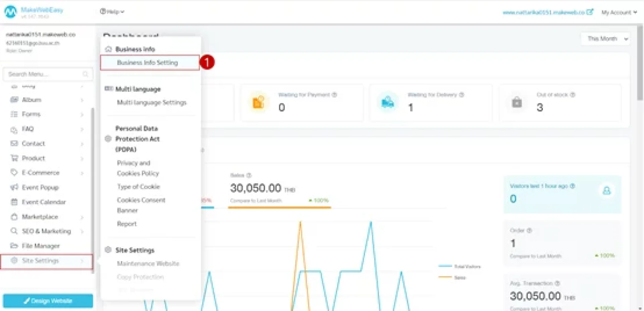Click the Search Menu input field
644x311 pixels.
(44, 74)
